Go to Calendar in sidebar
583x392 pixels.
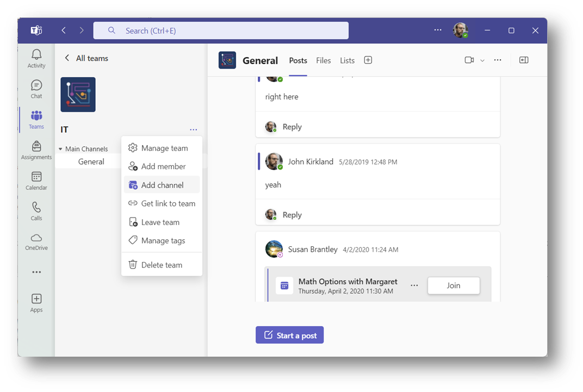coord(36,181)
